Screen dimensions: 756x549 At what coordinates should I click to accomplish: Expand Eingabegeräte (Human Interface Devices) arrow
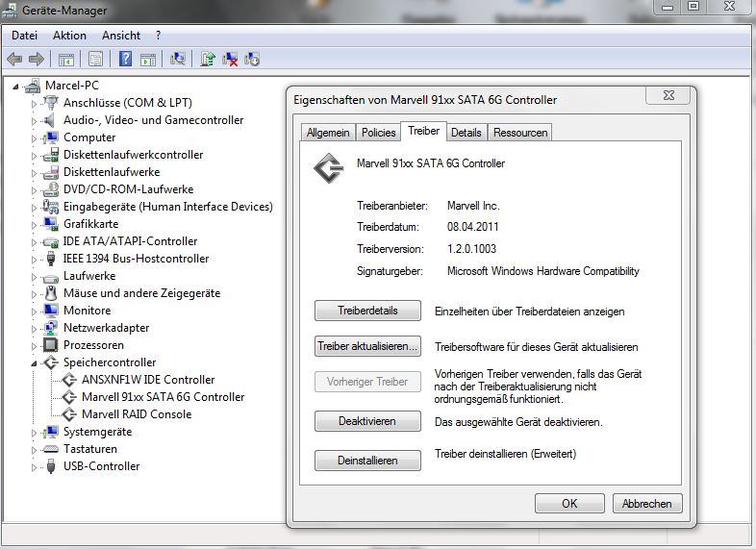point(34,208)
